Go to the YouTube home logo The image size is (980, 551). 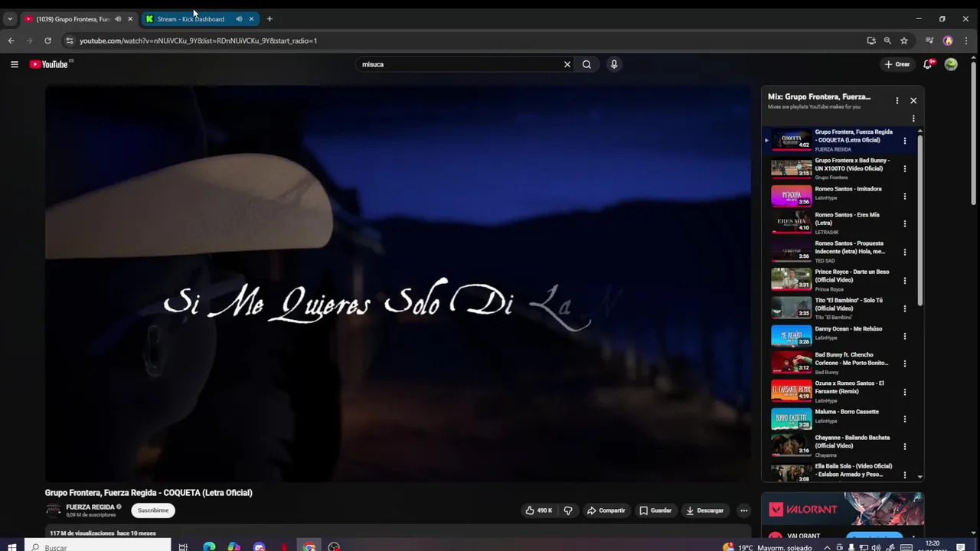coord(49,64)
